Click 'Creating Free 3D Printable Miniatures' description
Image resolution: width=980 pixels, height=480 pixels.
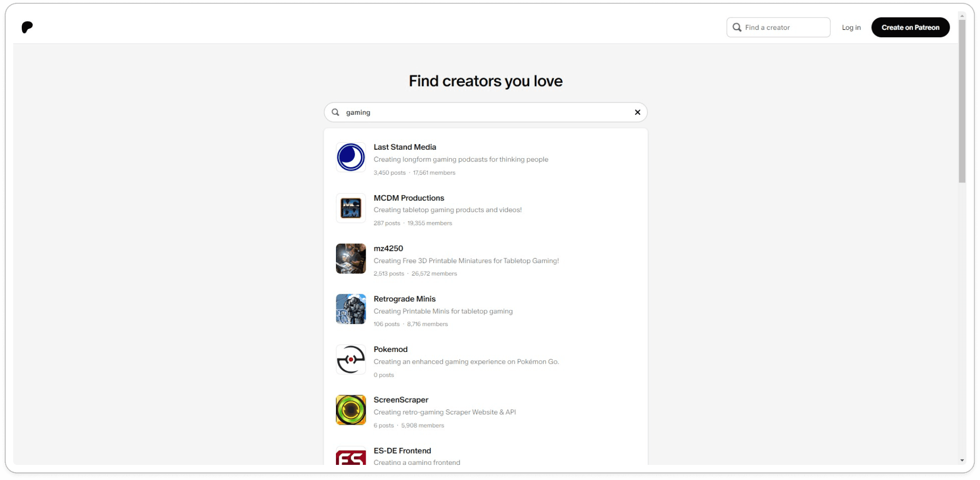coord(466,261)
